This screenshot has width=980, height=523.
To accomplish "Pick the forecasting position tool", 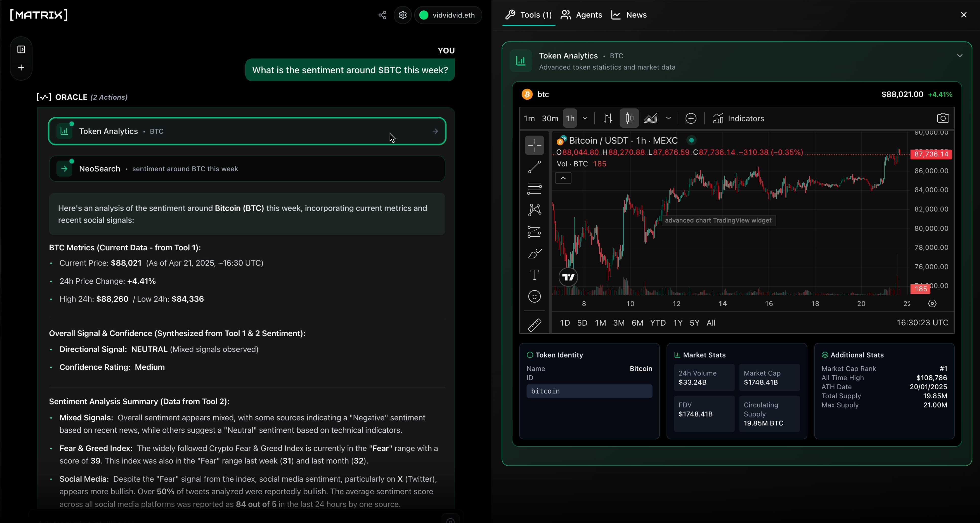I will tap(535, 232).
